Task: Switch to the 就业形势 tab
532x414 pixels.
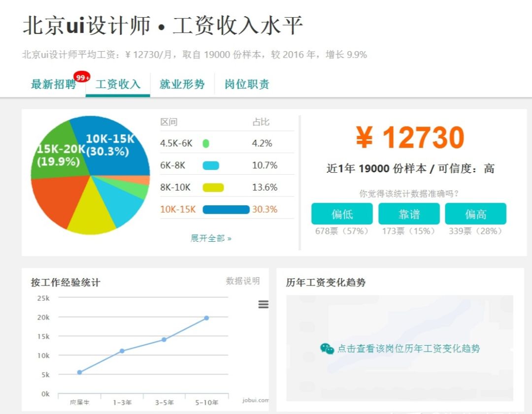Action: 182,84
